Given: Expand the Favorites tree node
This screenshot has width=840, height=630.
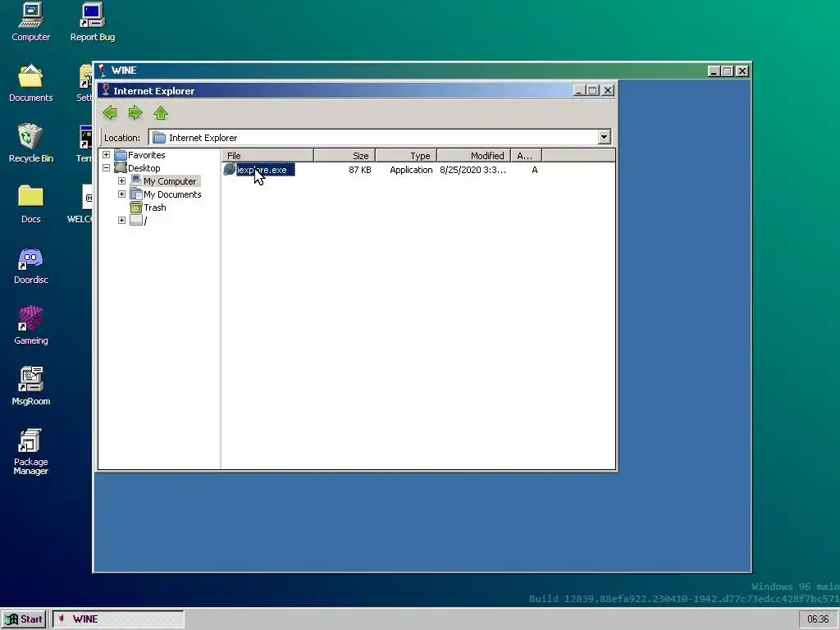Looking at the screenshot, I should coord(106,155).
